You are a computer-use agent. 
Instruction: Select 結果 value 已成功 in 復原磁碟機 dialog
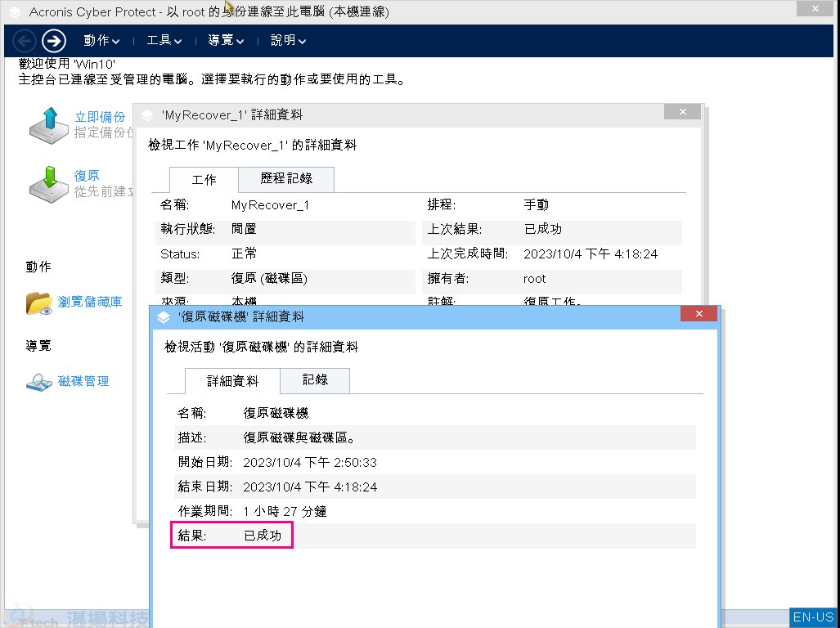(263, 536)
